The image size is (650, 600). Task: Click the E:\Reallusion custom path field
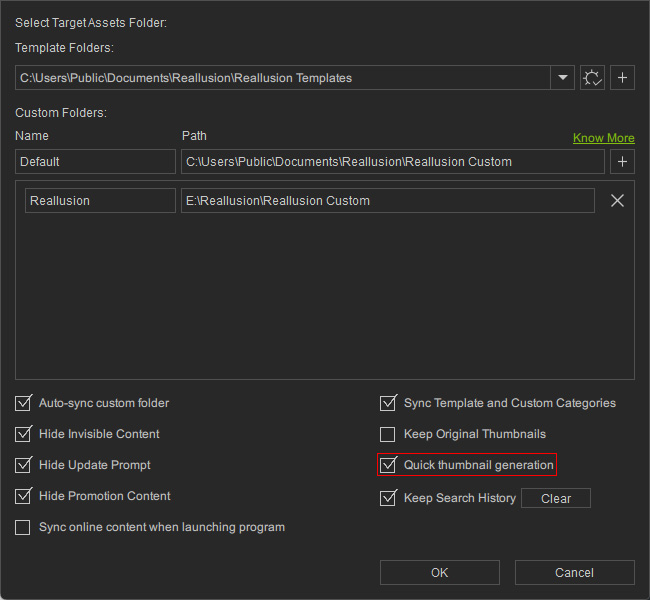pos(388,201)
